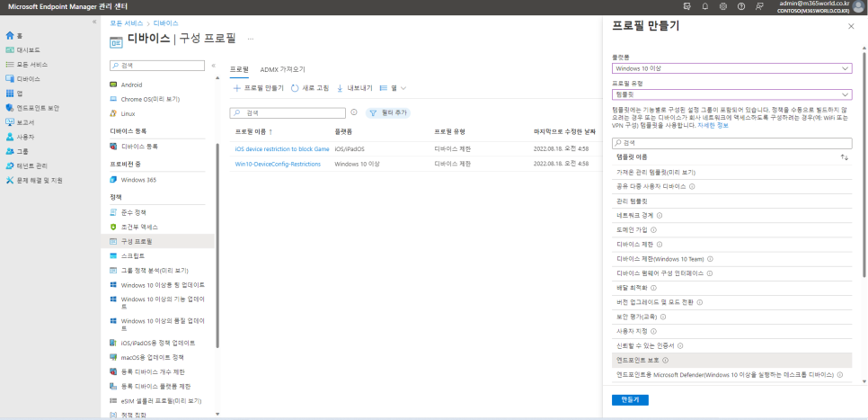Open the 모든 서비스 list icon
868x420 pixels.
click(9, 64)
